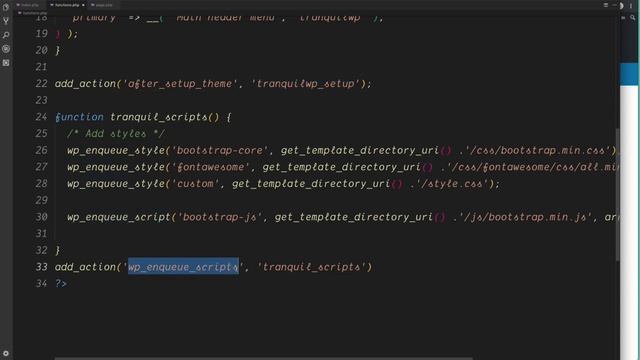Click 'bootstrap-js' string on line 30
The width and height of the screenshot is (640, 360).
pos(220,217)
